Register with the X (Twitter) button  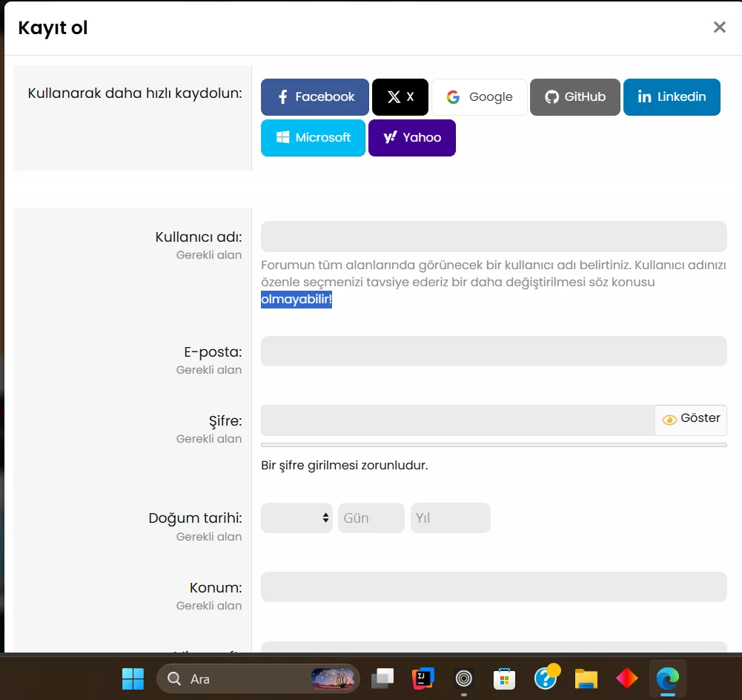tap(400, 97)
